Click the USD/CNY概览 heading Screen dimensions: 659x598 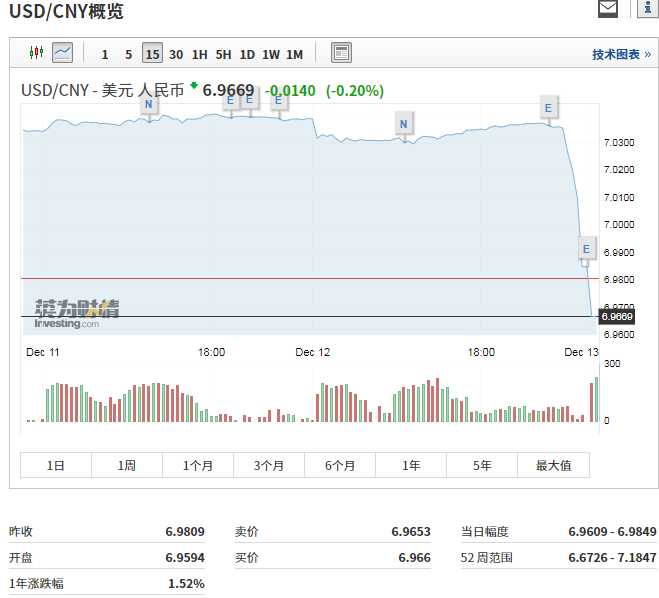pos(67,12)
